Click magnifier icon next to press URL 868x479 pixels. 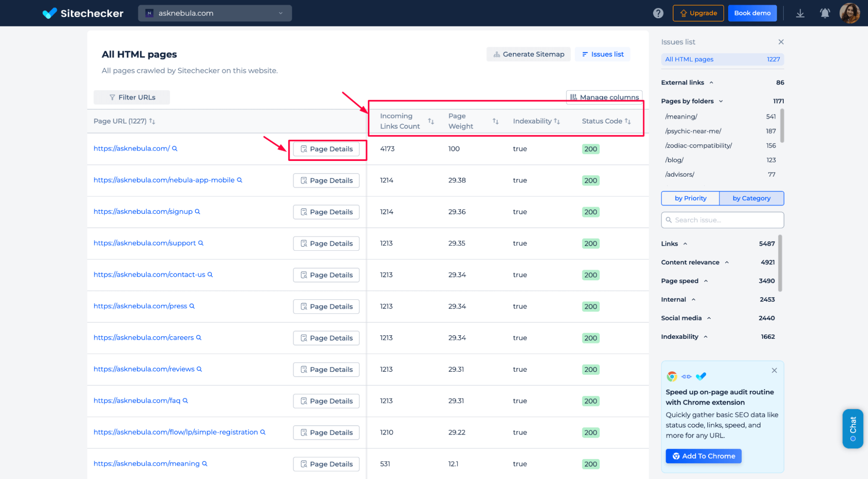[192, 306]
